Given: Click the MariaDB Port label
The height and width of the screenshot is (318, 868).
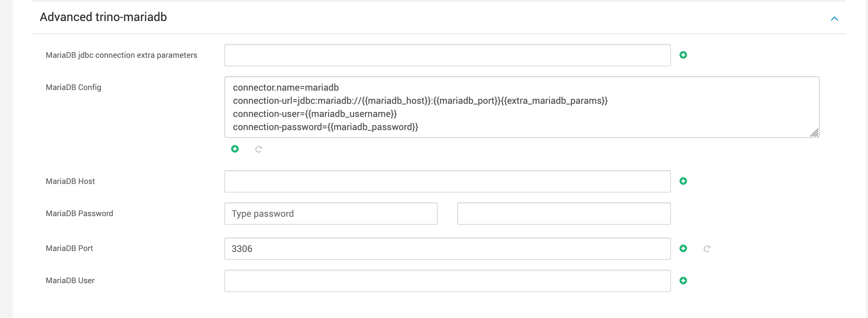Looking at the screenshot, I should (x=69, y=248).
